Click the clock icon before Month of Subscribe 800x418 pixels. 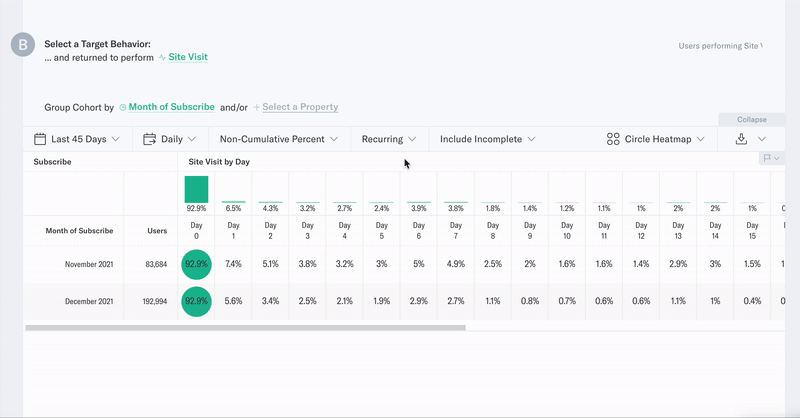[122, 107]
